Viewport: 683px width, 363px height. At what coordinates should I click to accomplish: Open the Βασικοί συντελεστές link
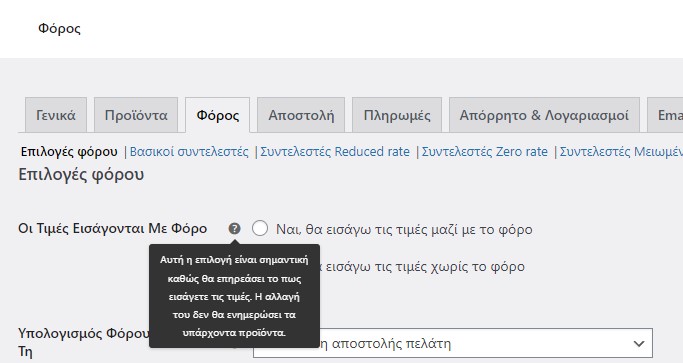(x=189, y=152)
